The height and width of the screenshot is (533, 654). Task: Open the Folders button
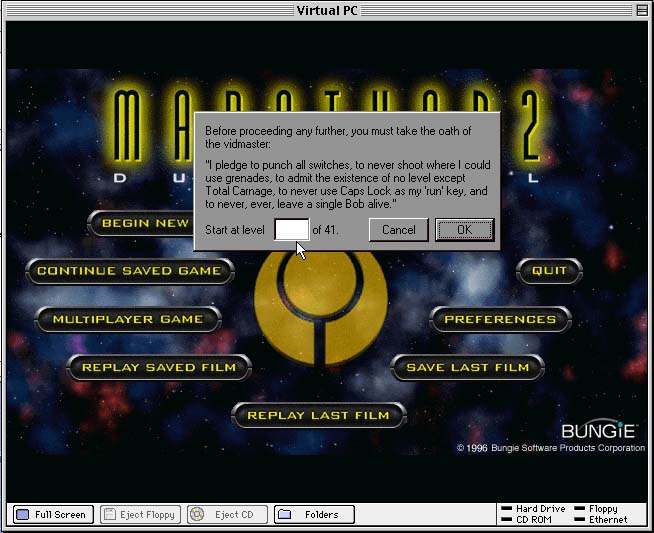pyautogui.click(x=314, y=515)
